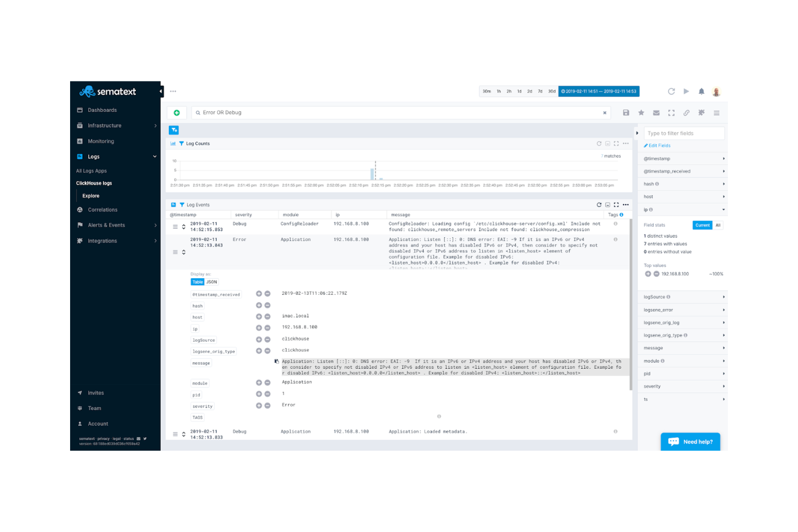The height and width of the screenshot is (532, 798).
Task: Save the current query with the save icon
Action: pyautogui.click(x=625, y=113)
